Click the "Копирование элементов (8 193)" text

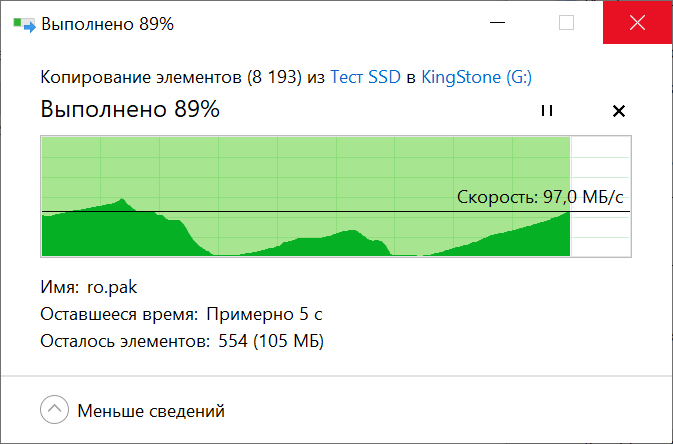point(171,77)
